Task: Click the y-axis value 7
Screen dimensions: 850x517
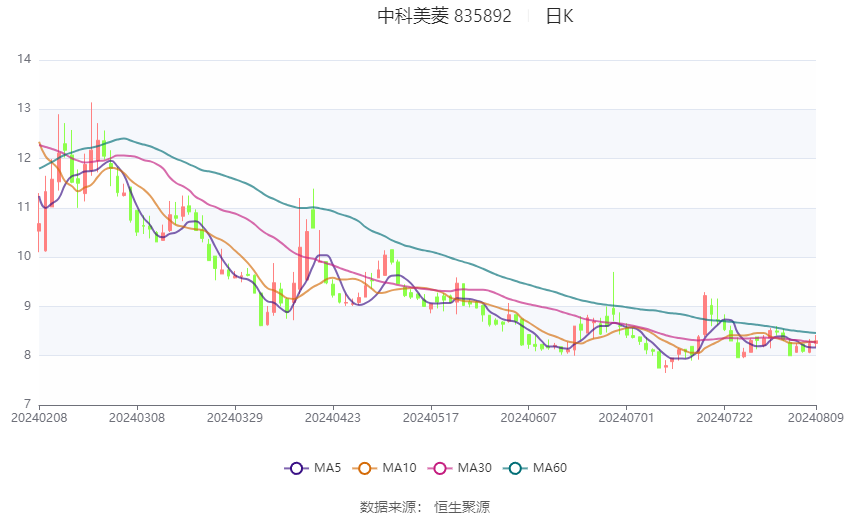Action: 28,404
